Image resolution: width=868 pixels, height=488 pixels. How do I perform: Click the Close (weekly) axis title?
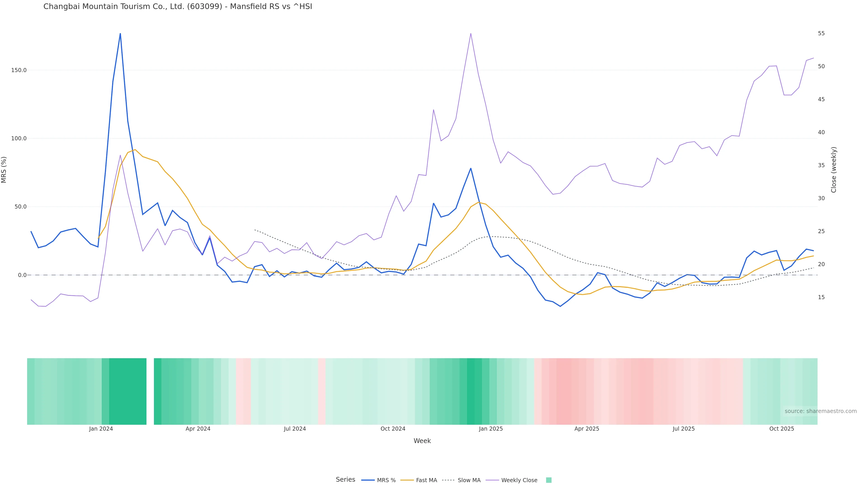click(834, 170)
